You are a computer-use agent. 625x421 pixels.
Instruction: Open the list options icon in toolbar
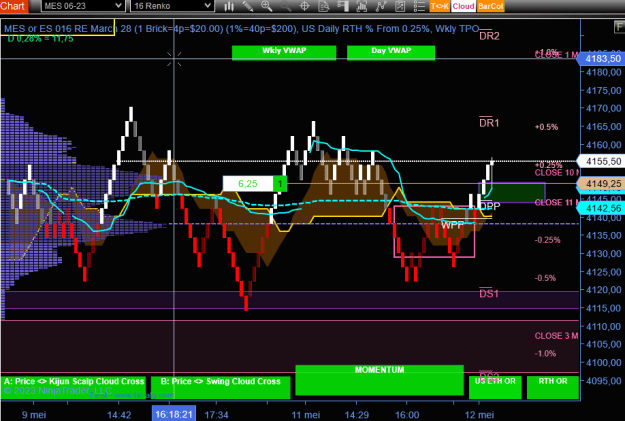click(x=419, y=6)
